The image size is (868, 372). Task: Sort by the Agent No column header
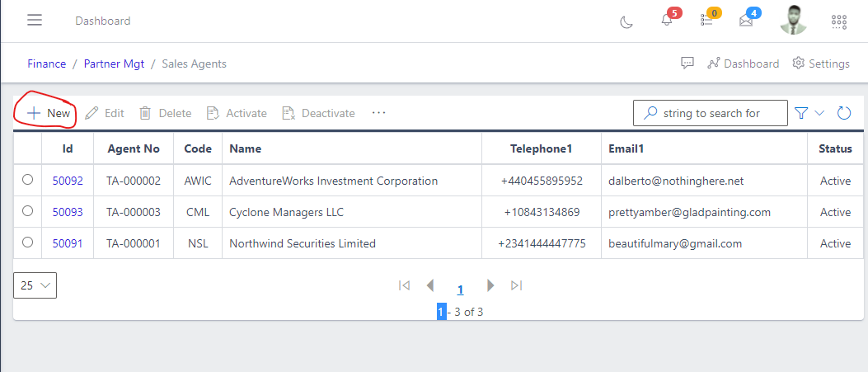click(x=134, y=148)
